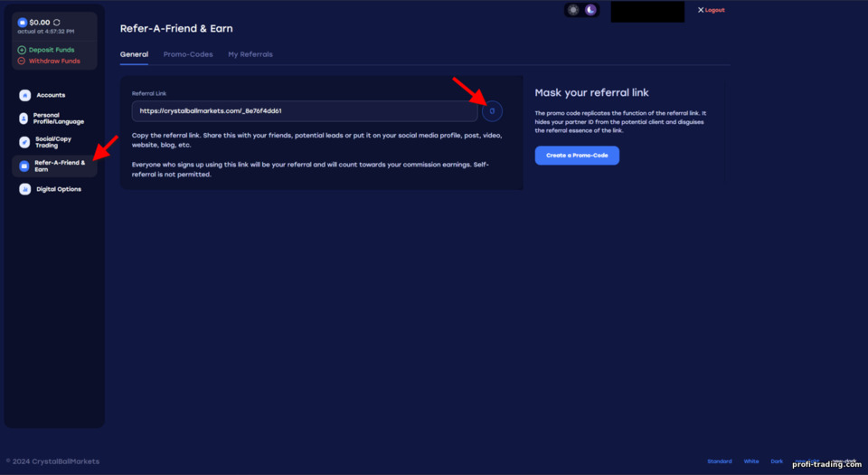Click the red minus Withdraw icon

pos(22,61)
